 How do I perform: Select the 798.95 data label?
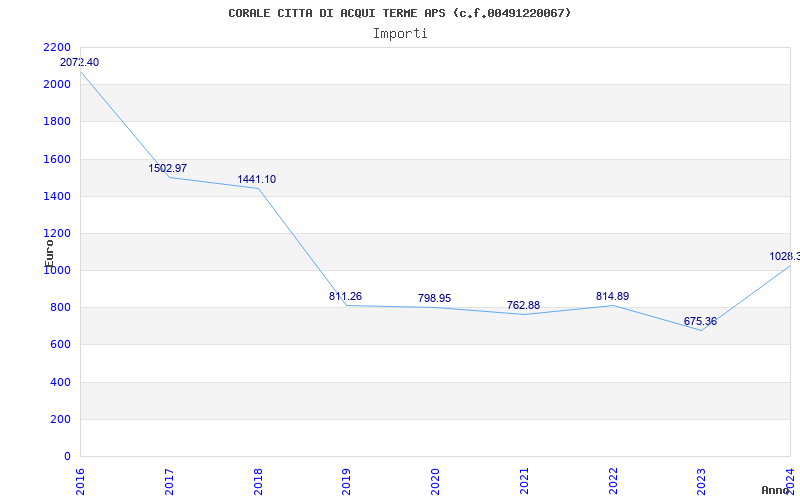(434, 298)
